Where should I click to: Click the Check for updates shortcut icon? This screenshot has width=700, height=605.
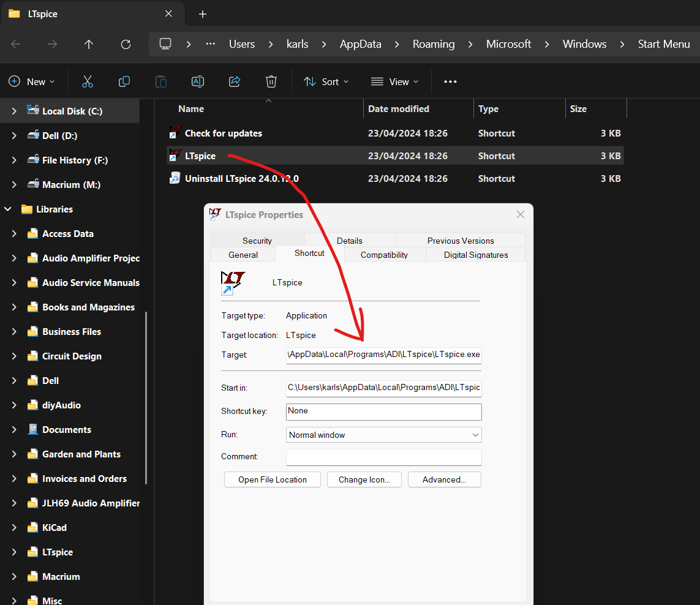175,133
